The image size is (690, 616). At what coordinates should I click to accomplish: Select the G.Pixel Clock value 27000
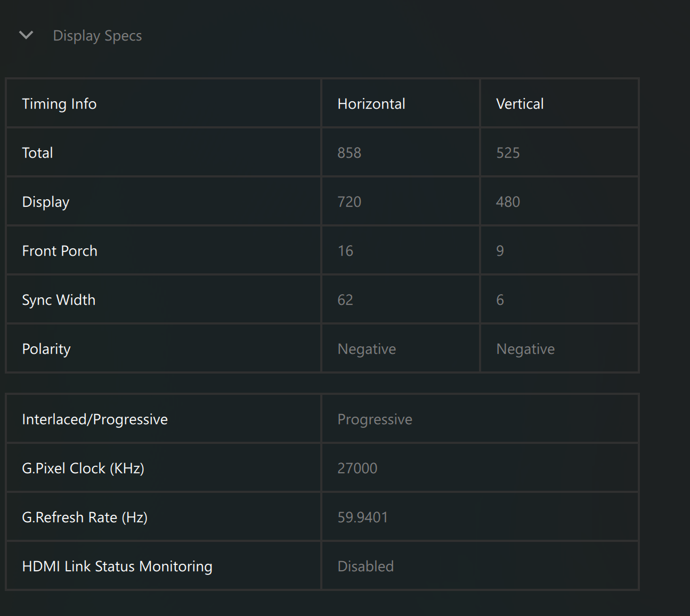357,468
